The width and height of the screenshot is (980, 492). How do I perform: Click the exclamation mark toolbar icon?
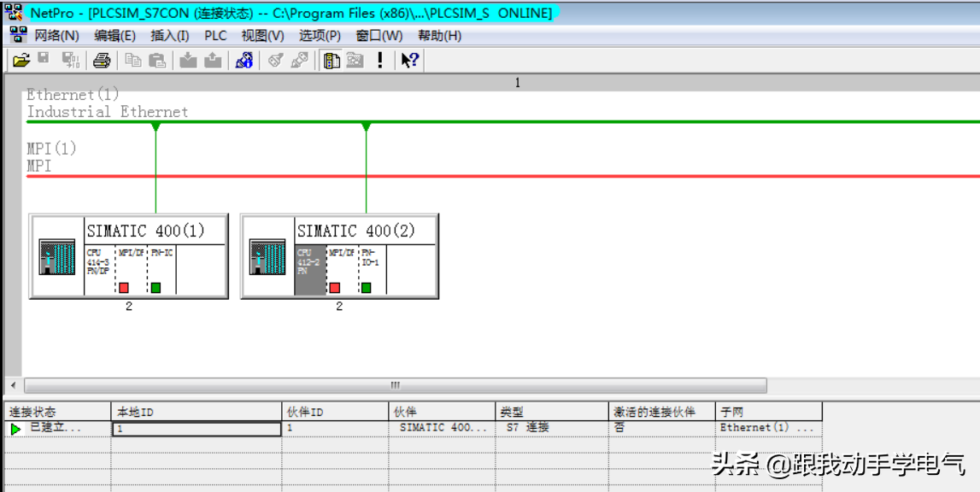(x=380, y=60)
